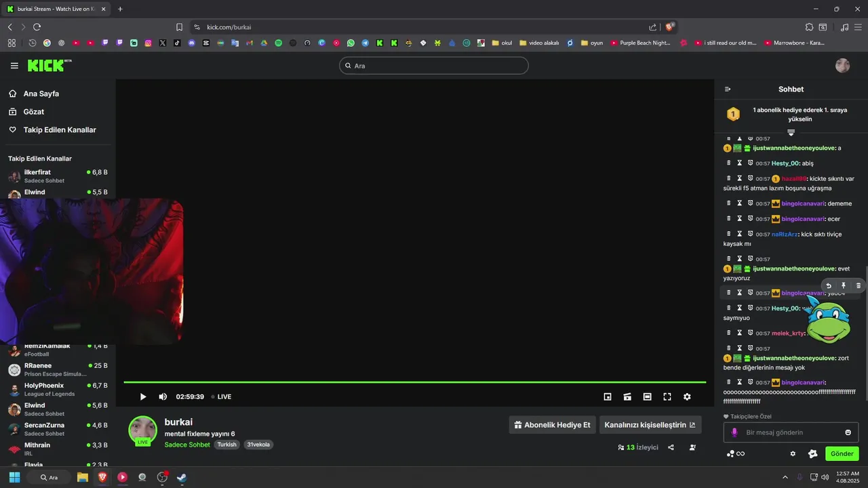Ban melek_krty using shield icon
Image resolution: width=868 pixels, height=488 pixels.
[x=751, y=333]
